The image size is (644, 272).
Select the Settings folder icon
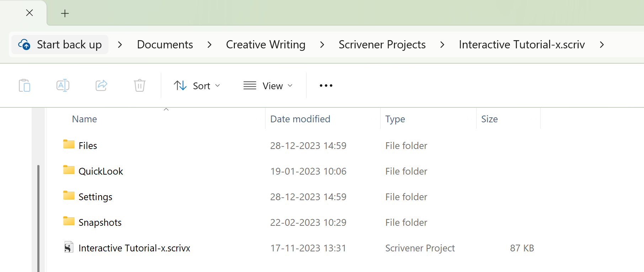pyautogui.click(x=69, y=196)
